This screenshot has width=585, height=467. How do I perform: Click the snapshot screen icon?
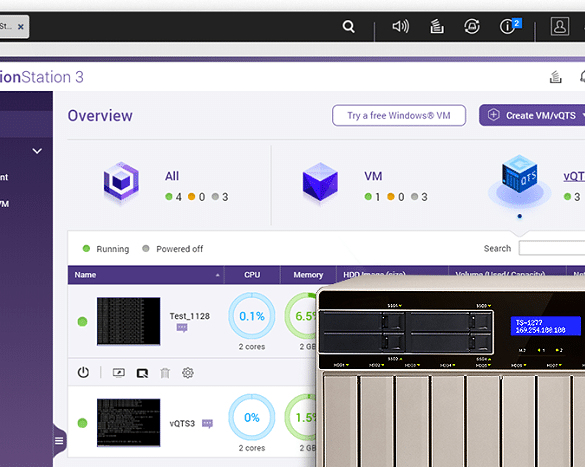[x=142, y=373]
